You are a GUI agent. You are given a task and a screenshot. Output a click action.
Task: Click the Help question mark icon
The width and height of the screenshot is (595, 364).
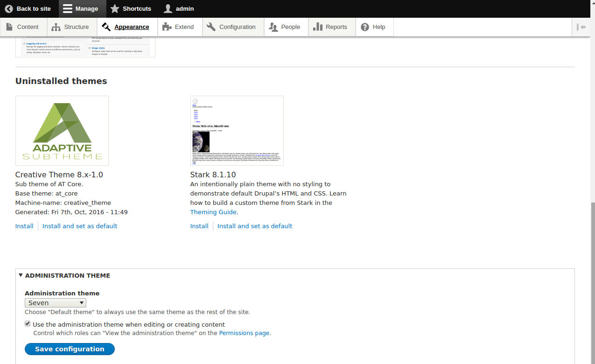(365, 27)
